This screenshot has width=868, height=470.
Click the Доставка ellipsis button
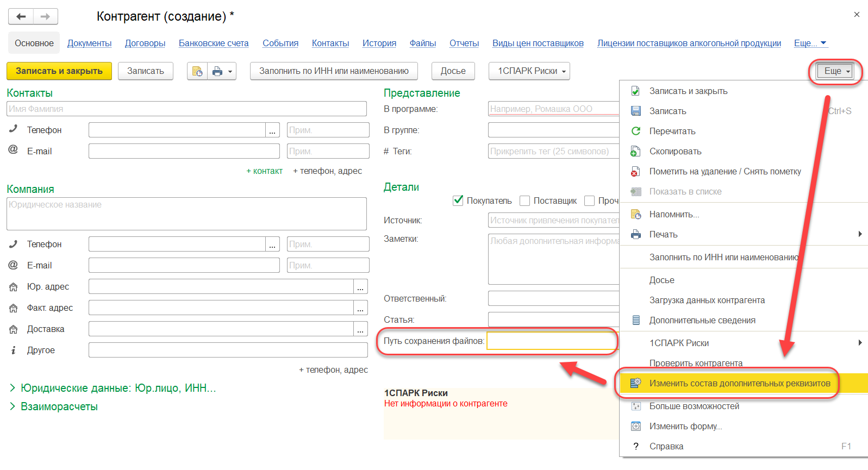click(360, 329)
